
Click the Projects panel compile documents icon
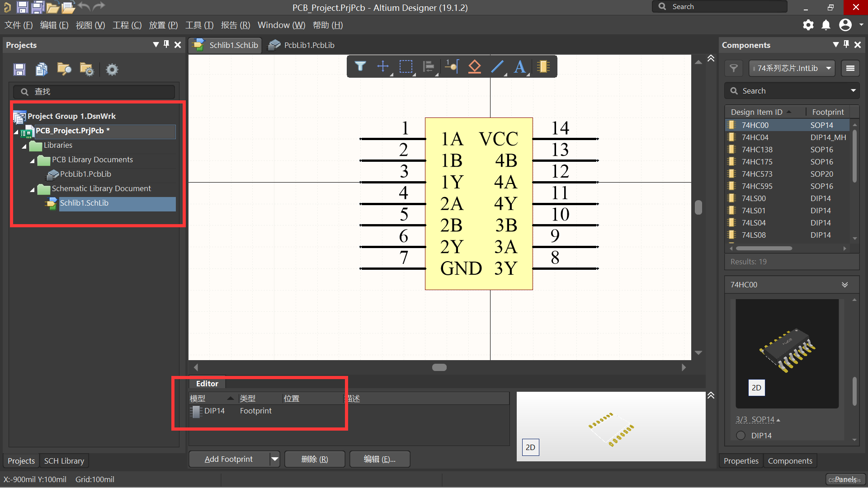[x=42, y=69]
